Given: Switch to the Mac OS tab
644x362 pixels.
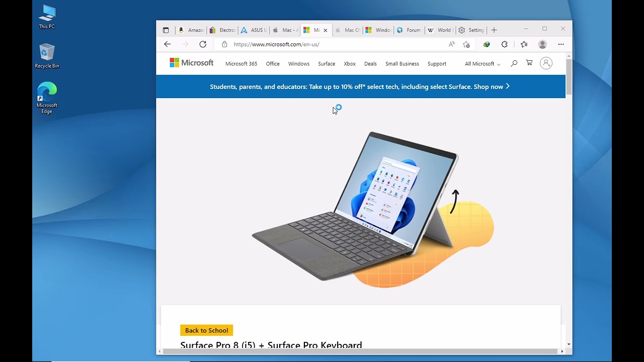Looking at the screenshot, I should [347, 30].
